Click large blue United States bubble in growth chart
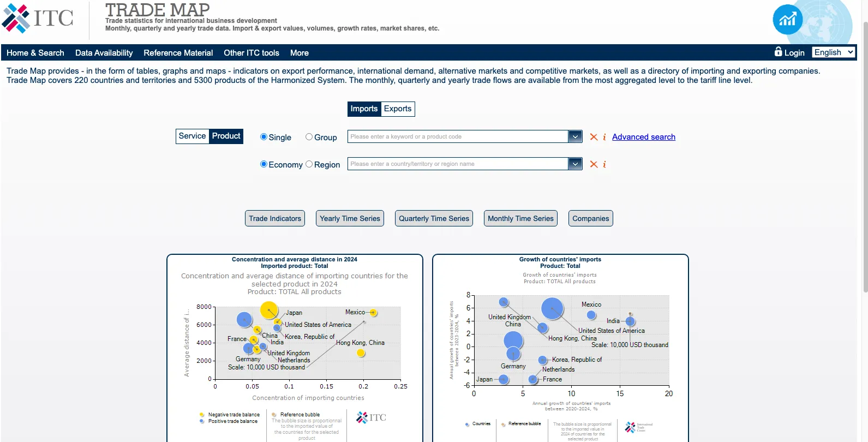This screenshot has width=868, height=442. point(552,308)
